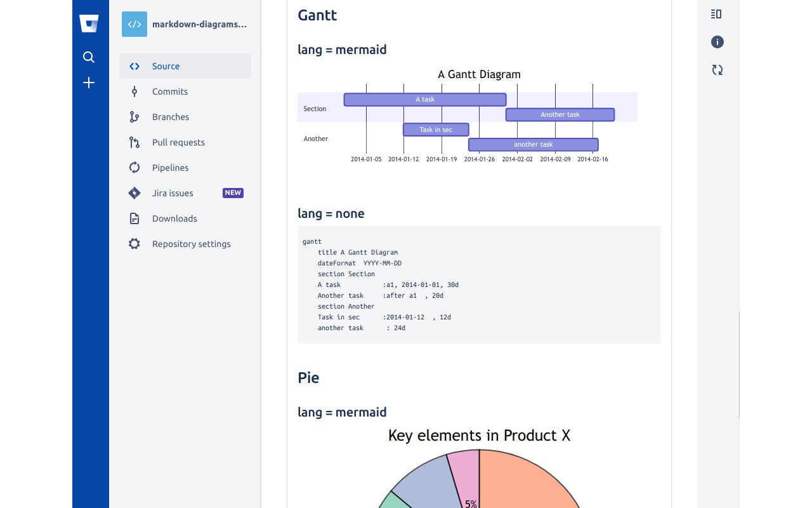Click the Source code brackets icon
Viewport: 812px width, 508px height.
click(x=134, y=66)
